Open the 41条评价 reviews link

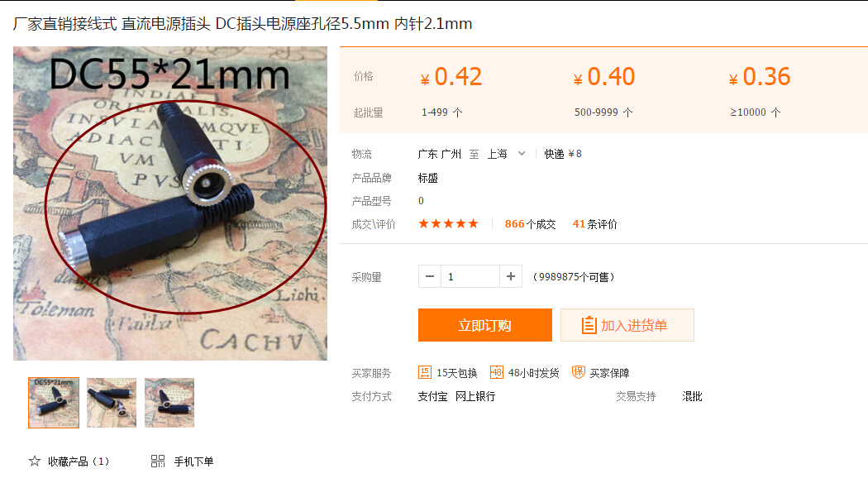594,224
